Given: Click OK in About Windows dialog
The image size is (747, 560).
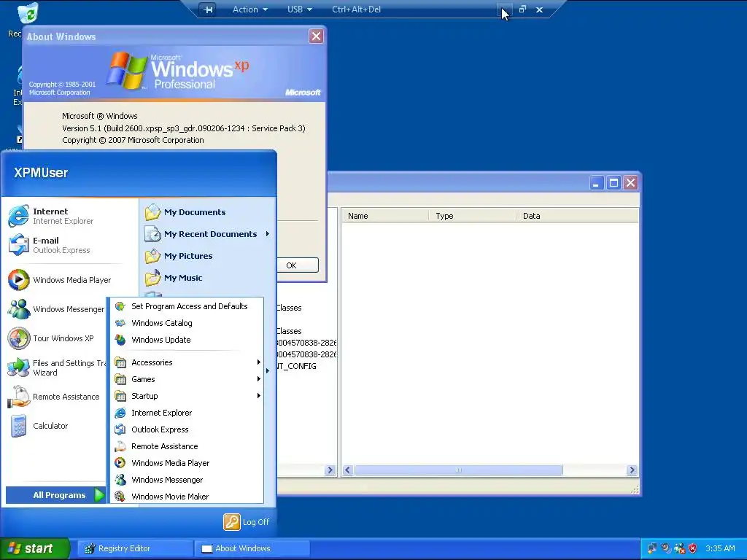Looking at the screenshot, I should [298, 265].
